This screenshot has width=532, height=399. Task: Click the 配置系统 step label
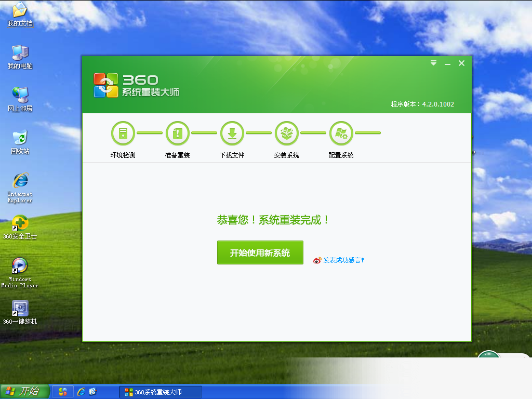pyautogui.click(x=341, y=155)
